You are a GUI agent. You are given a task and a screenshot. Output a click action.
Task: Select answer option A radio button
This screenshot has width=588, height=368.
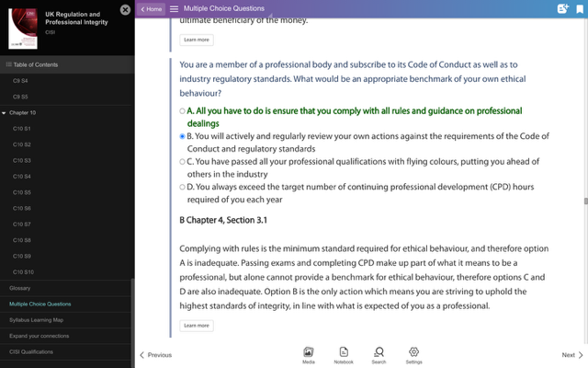pyautogui.click(x=182, y=111)
